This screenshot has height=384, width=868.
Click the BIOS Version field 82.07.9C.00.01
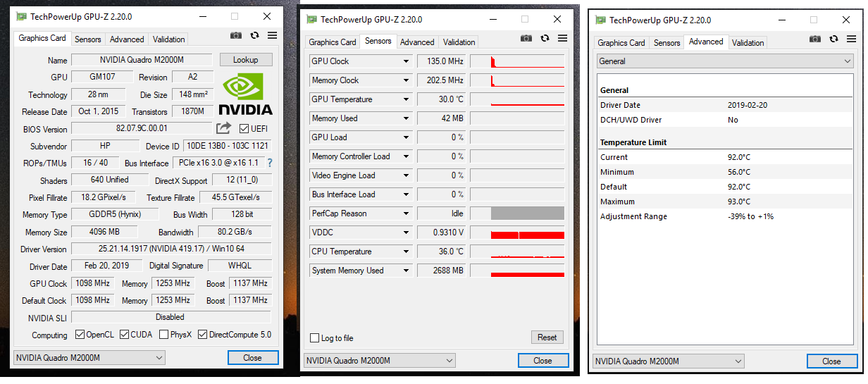142,129
